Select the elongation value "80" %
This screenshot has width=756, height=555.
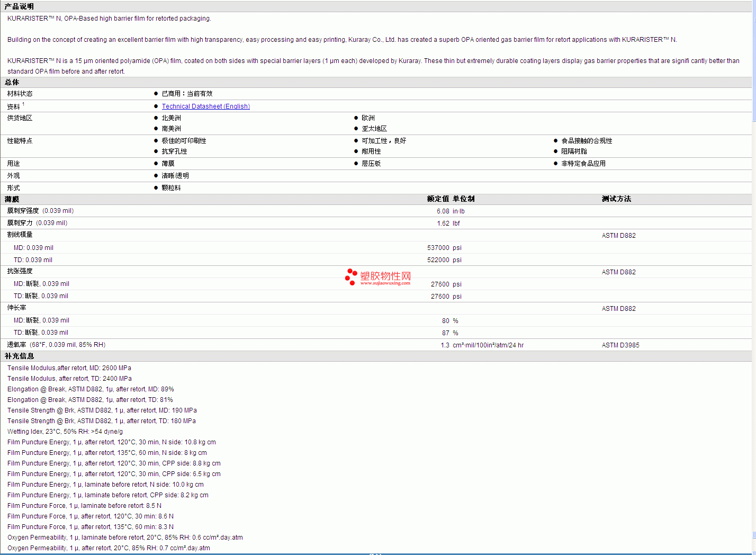pyautogui.click(x=446, y=321)
